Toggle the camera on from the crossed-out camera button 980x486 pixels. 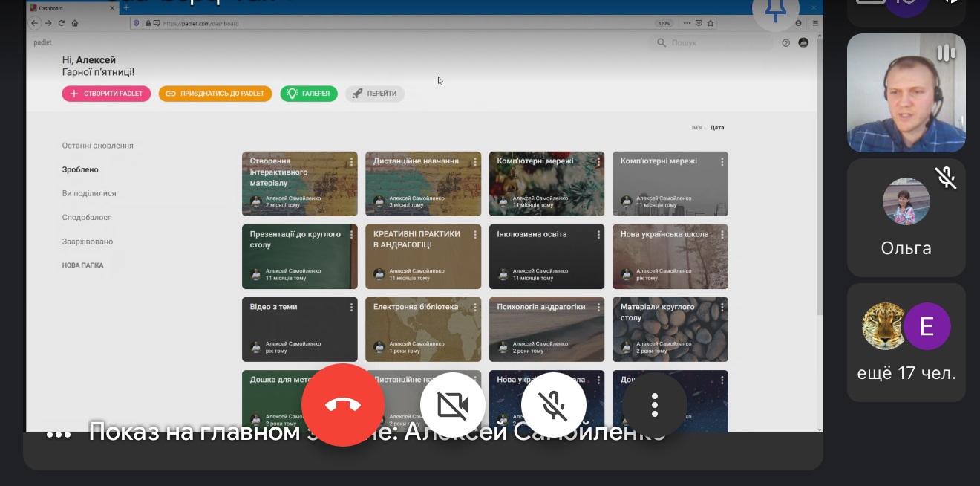click(453, 405)
